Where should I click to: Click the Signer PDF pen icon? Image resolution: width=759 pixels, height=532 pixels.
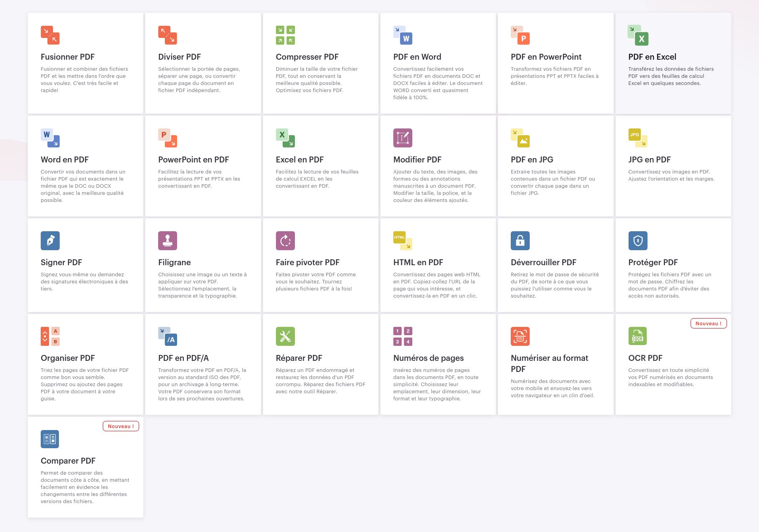50,241
